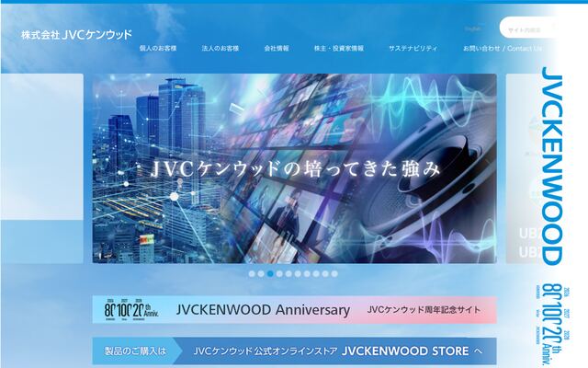Select the eighth carousel dot
The width and height of the screenshot is (588, 368).
click(x=316, y=274)
